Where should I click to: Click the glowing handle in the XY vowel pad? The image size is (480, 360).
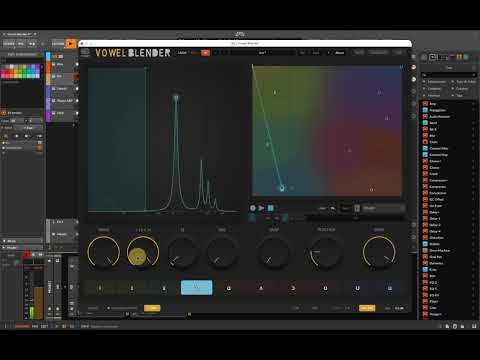tap(282, 188)
